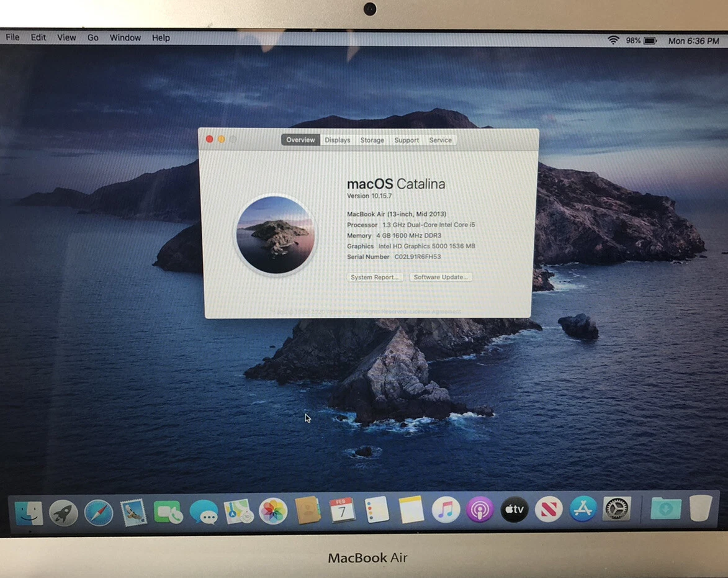728x578 pixels.
Task: Switch to the Service tab
Action: (440, 140)
